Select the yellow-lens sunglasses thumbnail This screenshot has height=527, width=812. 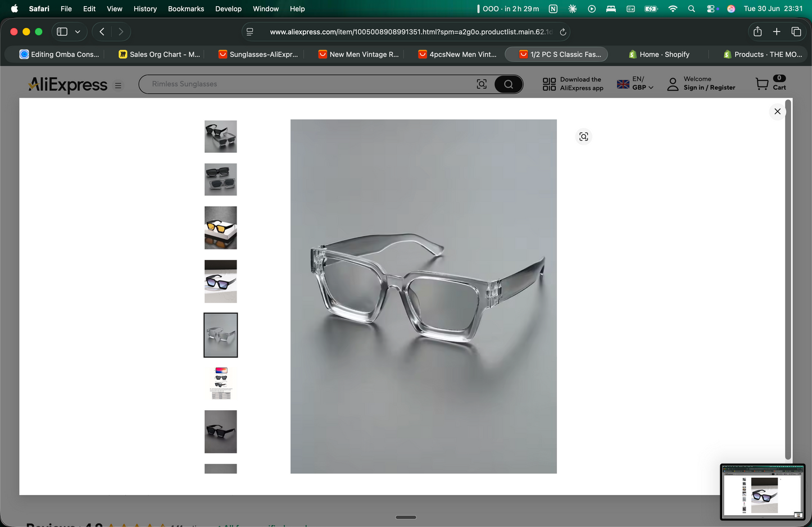220,228
